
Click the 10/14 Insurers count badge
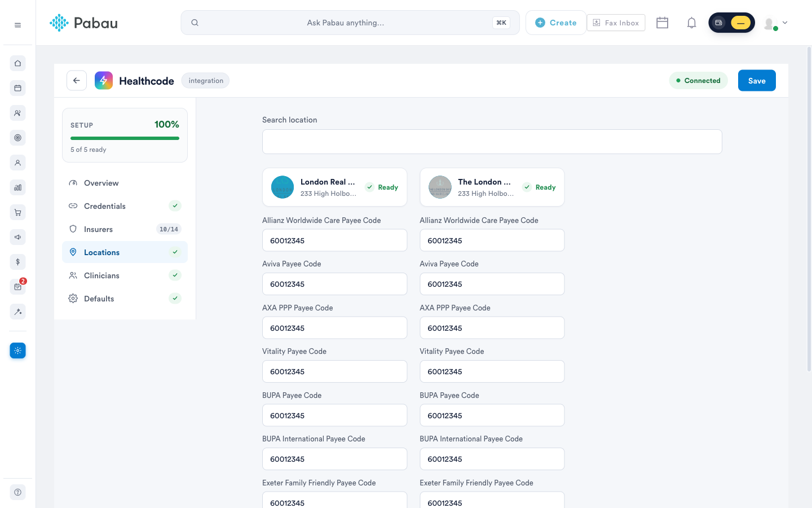coord(169,229)
